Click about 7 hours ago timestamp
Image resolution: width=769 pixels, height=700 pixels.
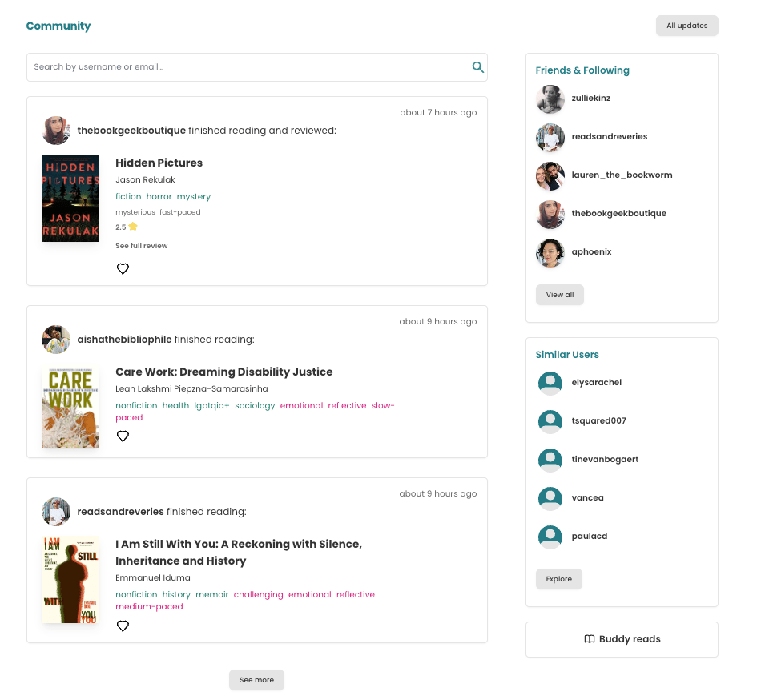coord(438,112)
